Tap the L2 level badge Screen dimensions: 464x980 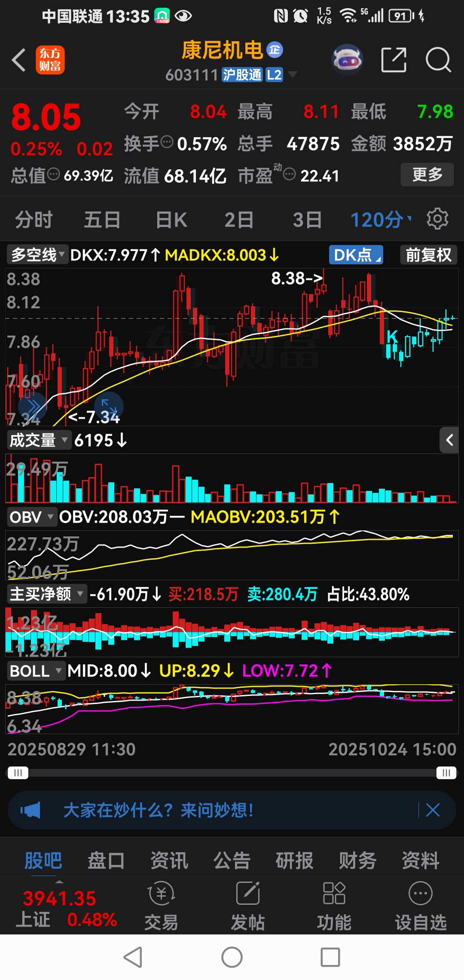point(274,75)
